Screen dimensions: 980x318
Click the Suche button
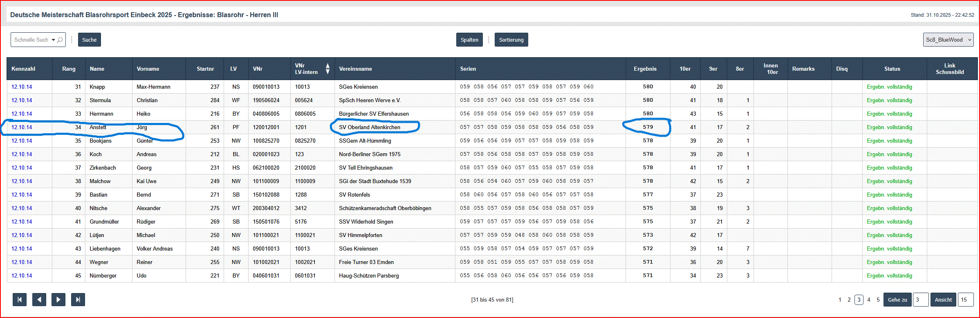click(x=89, y=40)
